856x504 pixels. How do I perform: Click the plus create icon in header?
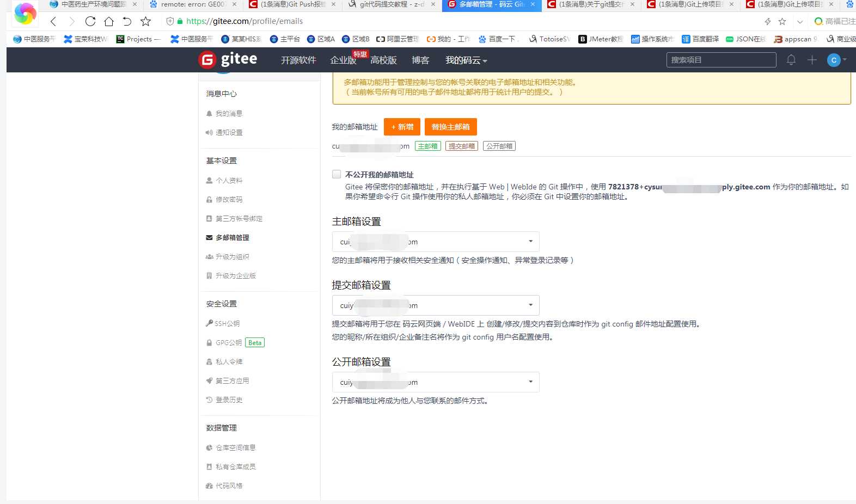click(x=812, y=60)
